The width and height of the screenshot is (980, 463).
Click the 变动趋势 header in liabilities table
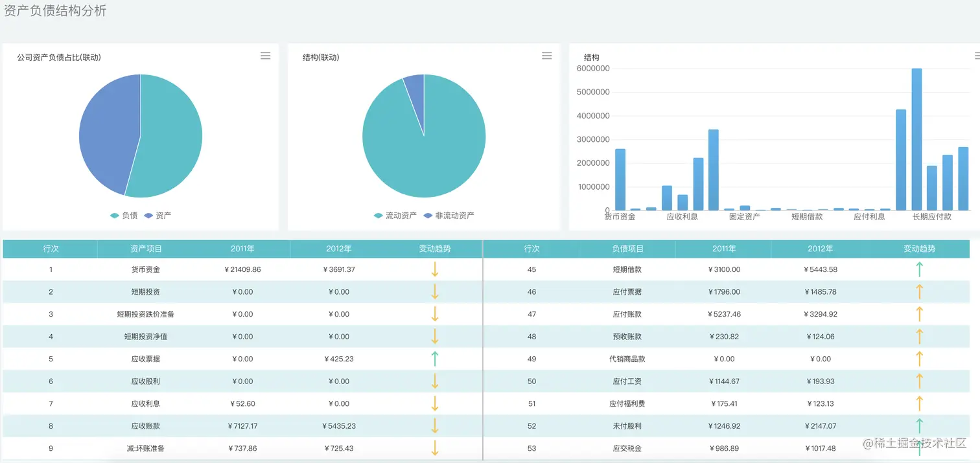click(919, 248)
